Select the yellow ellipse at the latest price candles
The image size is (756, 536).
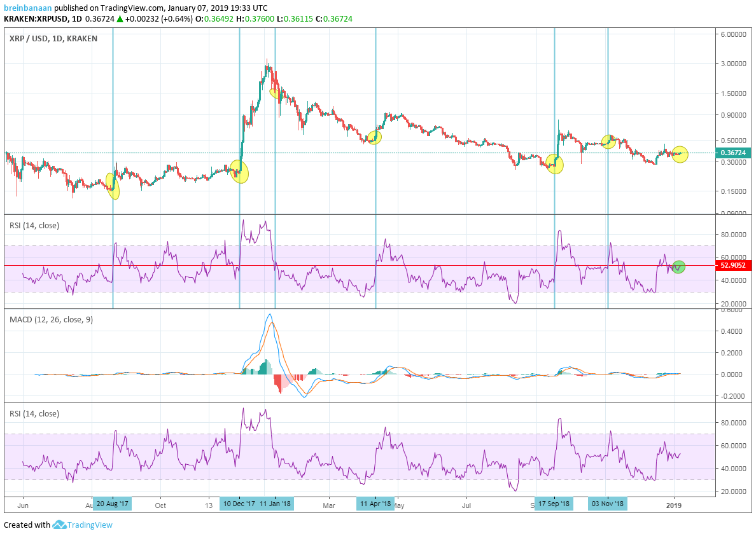(680, 154)
